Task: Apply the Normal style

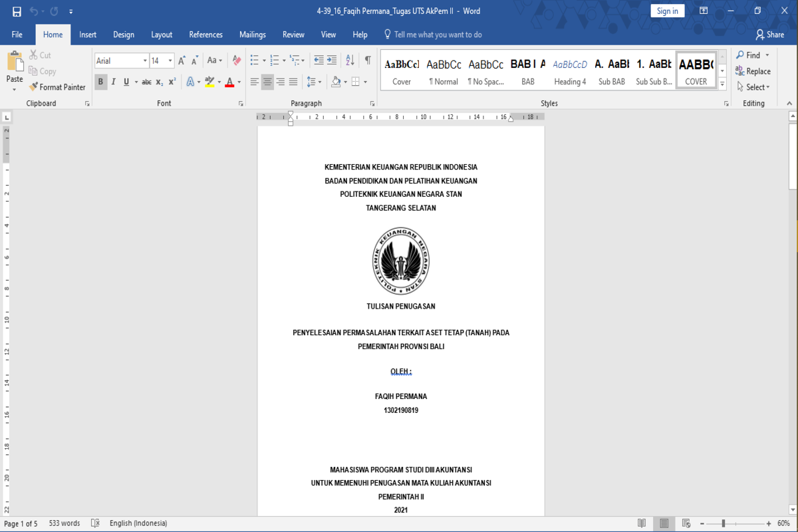Action: point(444,71)
